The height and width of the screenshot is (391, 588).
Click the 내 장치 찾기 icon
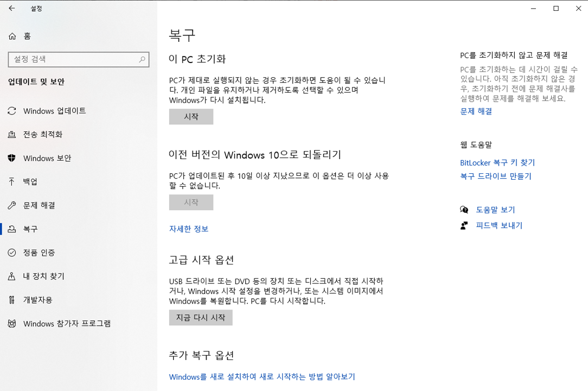tap(12, 276)
